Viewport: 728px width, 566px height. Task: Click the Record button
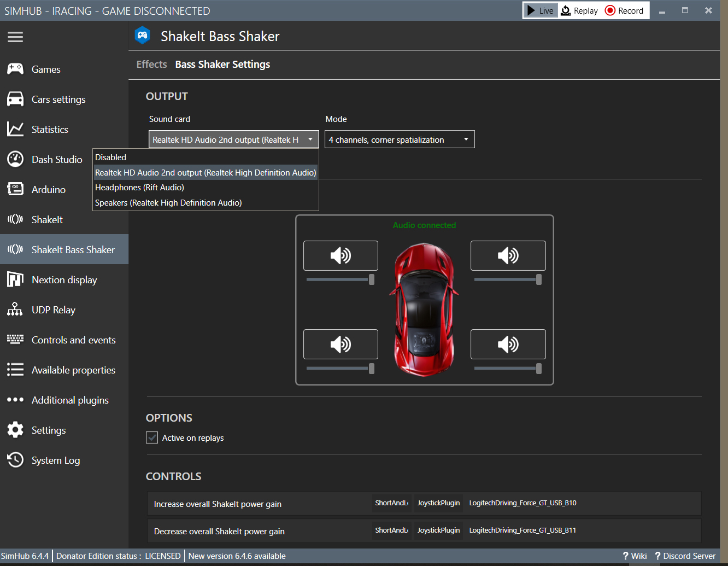click(625, 10)
